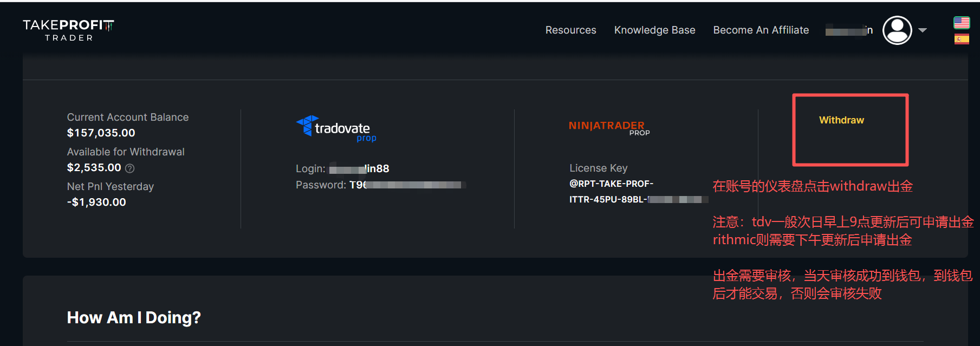Select the ITTR-45PU-89BL license key line
Image resolution: width=980 pixels, height=346 pixels.
pos(639,199)
